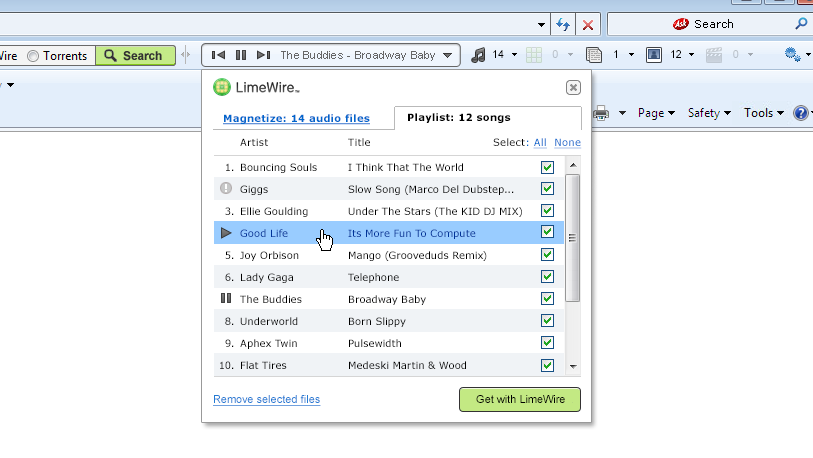The width and height of the screenshot is (813, 458).
Task: Click the magnifier search icon
Action: (x=801, y=24)
